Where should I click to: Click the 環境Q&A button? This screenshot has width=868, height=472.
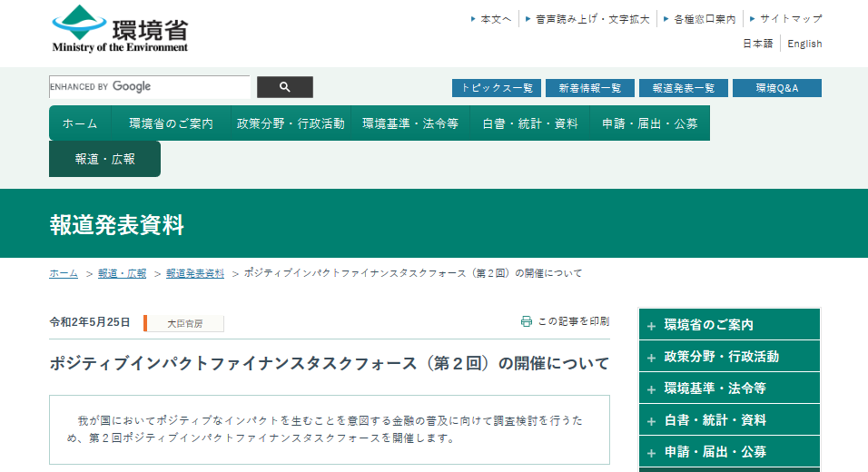coord(776,88)
